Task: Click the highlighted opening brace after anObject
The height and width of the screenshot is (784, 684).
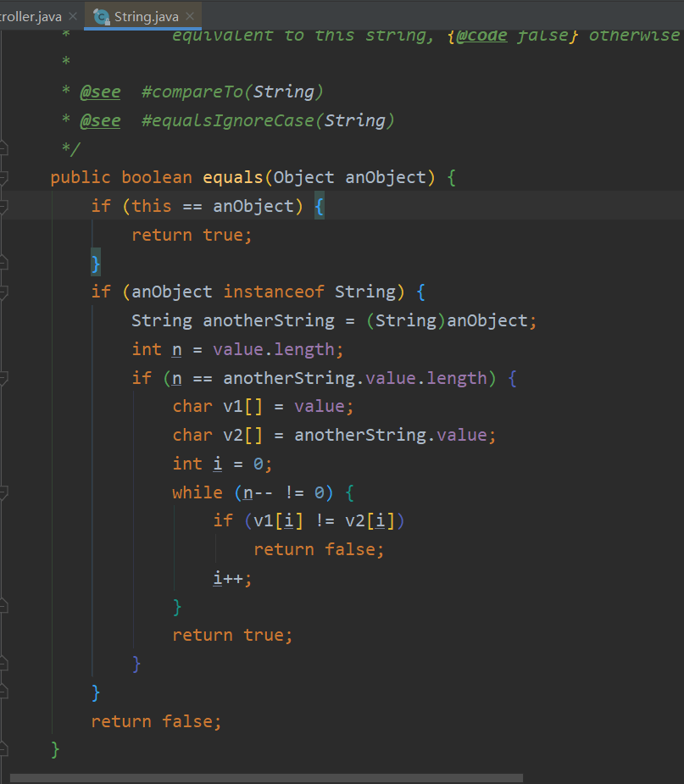Action: tap(320, 206)
